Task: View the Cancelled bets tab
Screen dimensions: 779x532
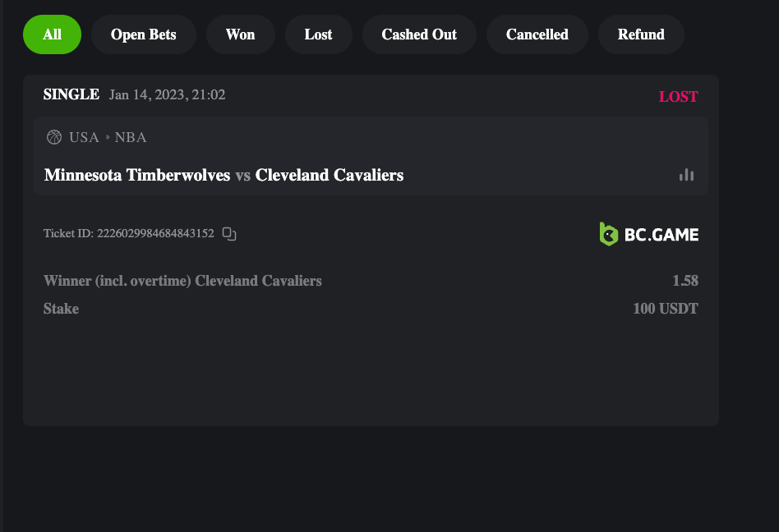Action: [537, 34]
